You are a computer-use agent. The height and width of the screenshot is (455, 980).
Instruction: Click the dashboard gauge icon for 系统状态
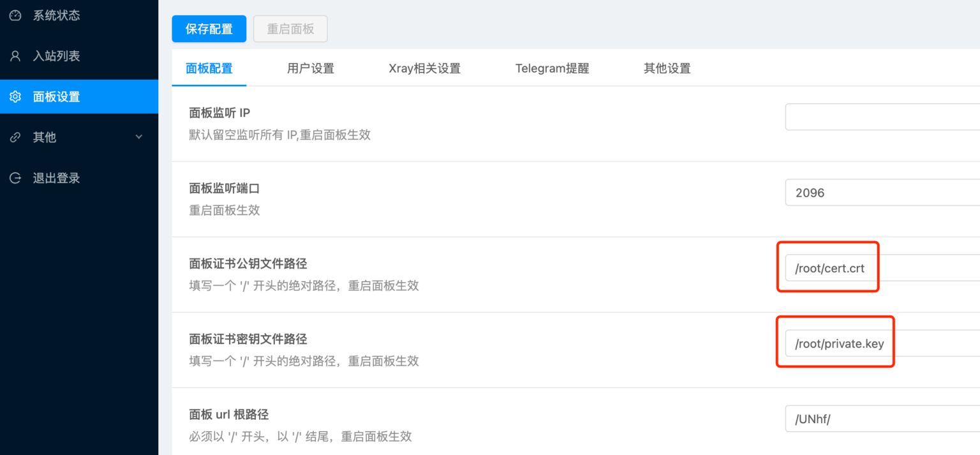15,15
